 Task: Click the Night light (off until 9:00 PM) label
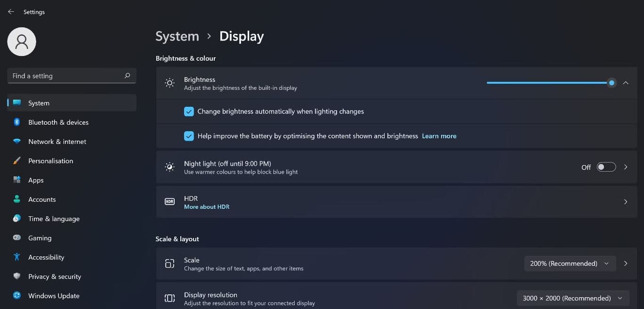click(227, 163)
